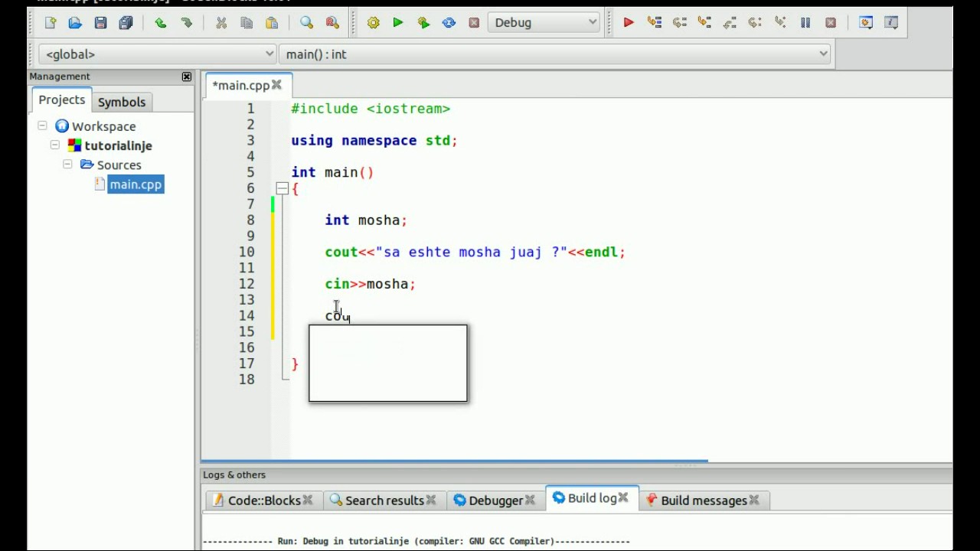This screenshot has width=980, height=551.
Task: Copy selection using copy icon
Action: pos(247,23)
